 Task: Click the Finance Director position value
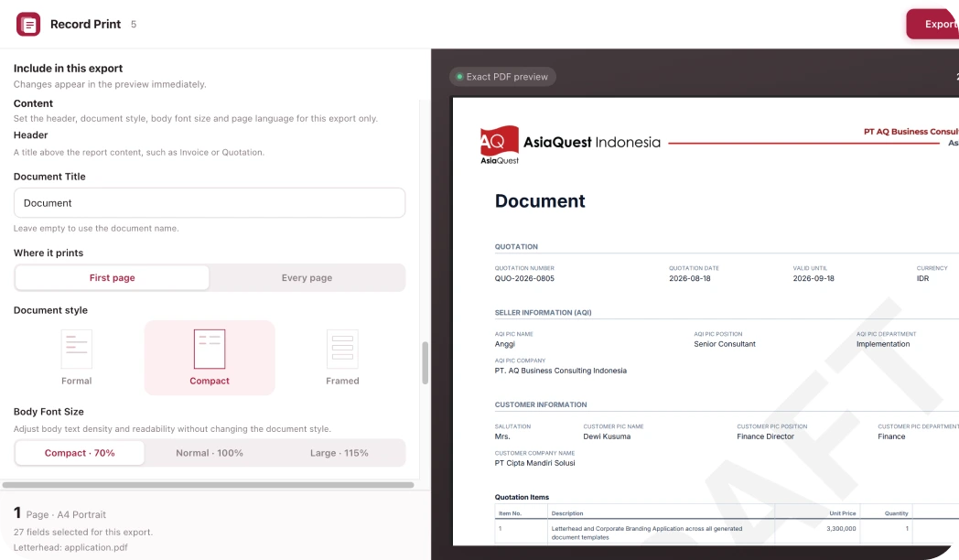pos(765,436)
